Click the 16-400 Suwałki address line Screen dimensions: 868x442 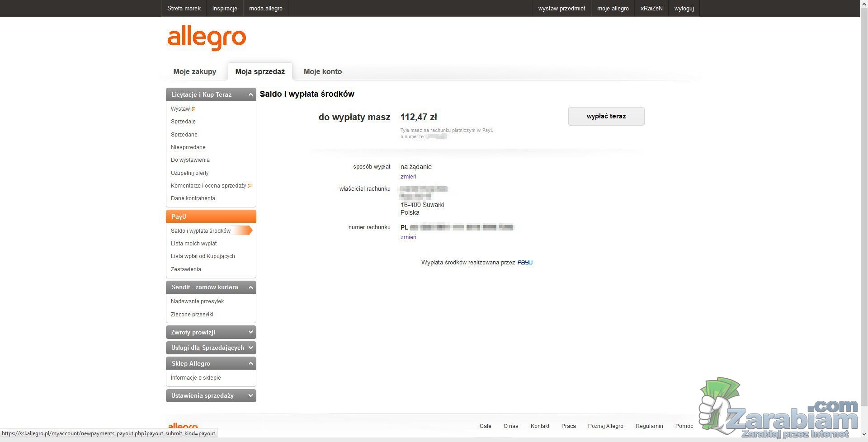(x=422, y=205)
